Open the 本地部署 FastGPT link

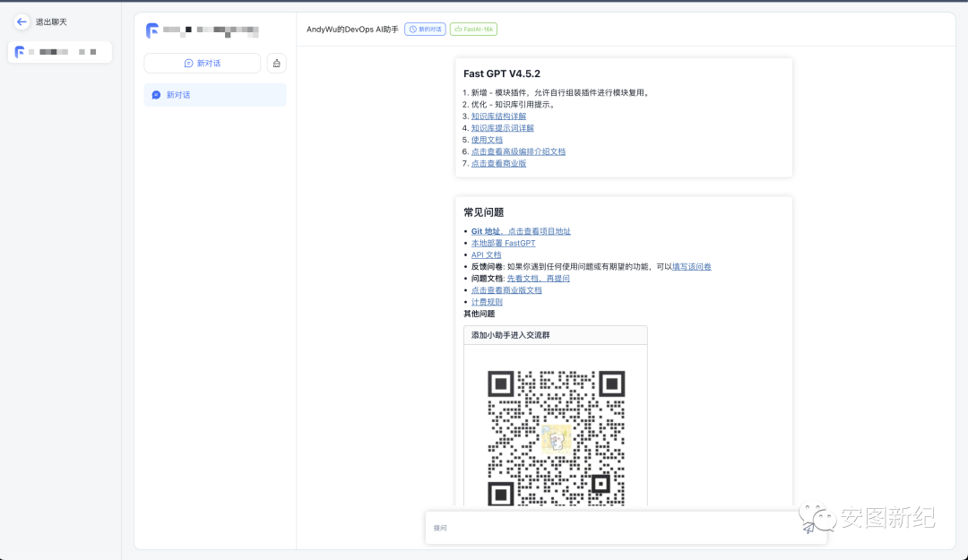pyautogui.click(x=503, y=243)
